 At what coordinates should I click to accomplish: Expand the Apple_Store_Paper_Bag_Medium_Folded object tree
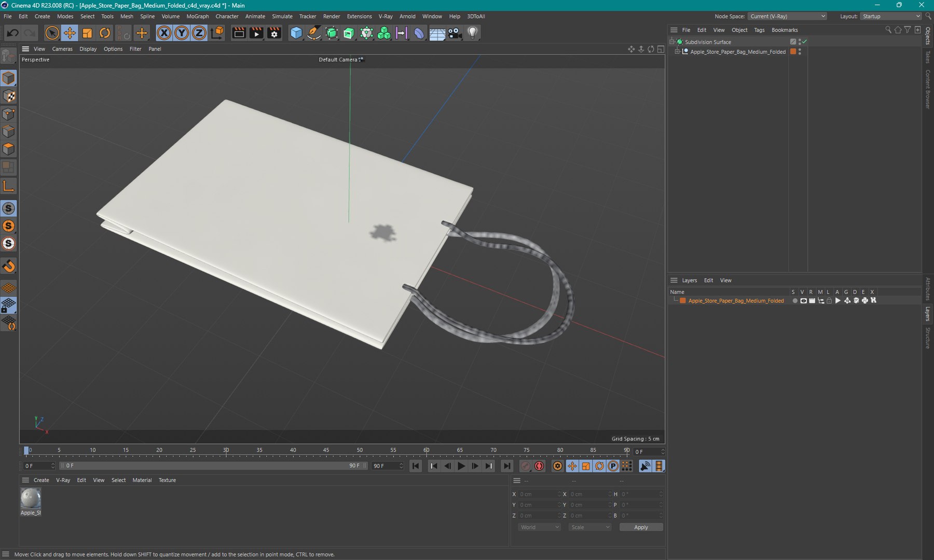pos(677,52)
